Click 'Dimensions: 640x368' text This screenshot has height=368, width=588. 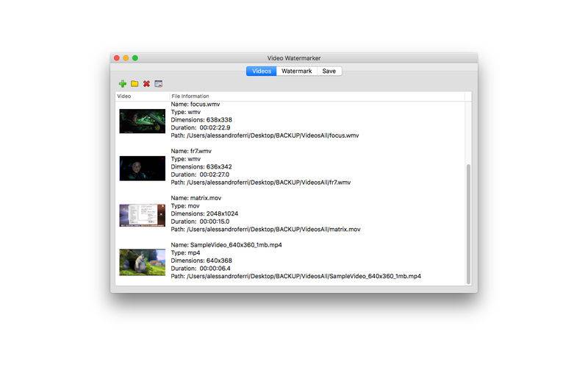point(201,261)
